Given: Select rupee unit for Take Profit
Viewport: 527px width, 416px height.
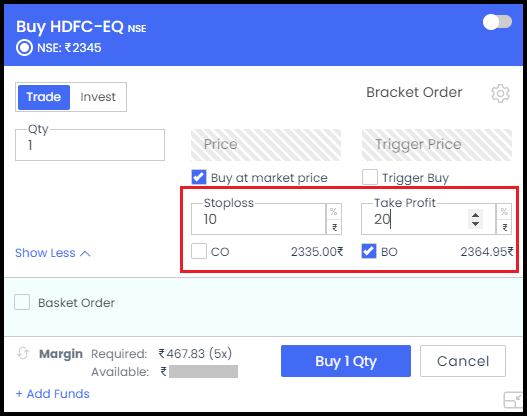Looking at the screenshot, I should coord(503,227).
